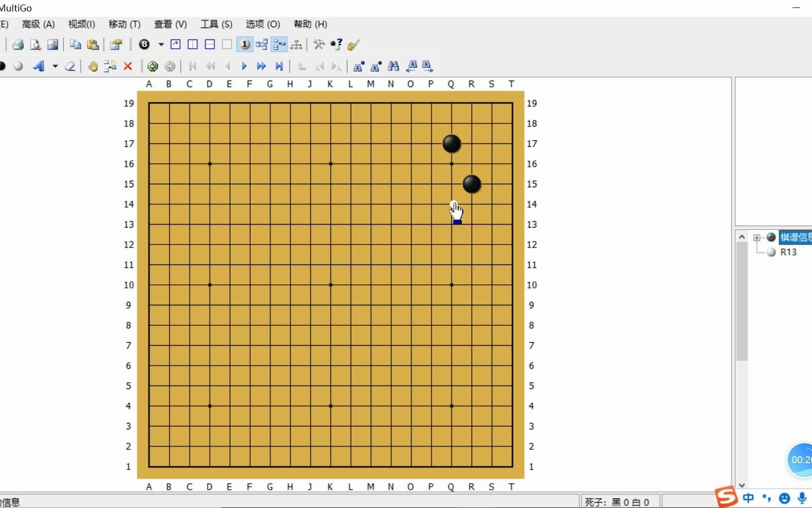Image resolution: width=812 pixels, height=508 pixels.
Task: Open the dropdown next to the label tool
Action: 55,66
